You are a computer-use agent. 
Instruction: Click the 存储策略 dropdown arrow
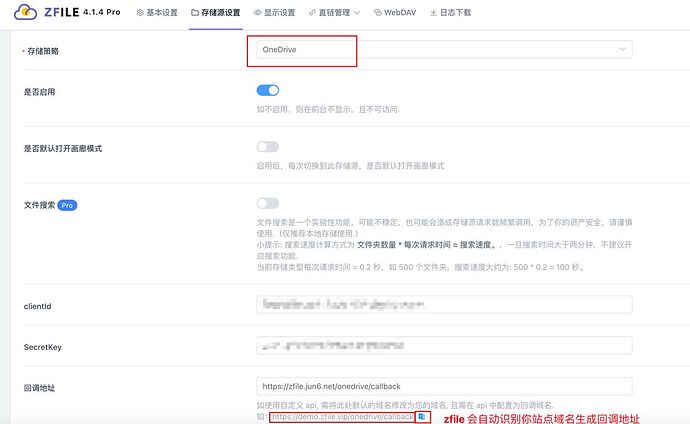coord(622,49)
